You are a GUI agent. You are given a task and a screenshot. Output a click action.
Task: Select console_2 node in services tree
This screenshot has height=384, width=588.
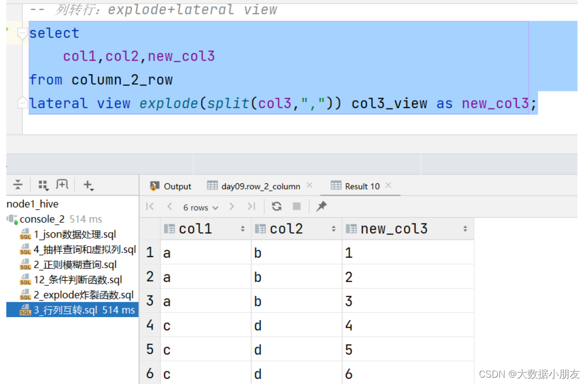pos(42,219)
